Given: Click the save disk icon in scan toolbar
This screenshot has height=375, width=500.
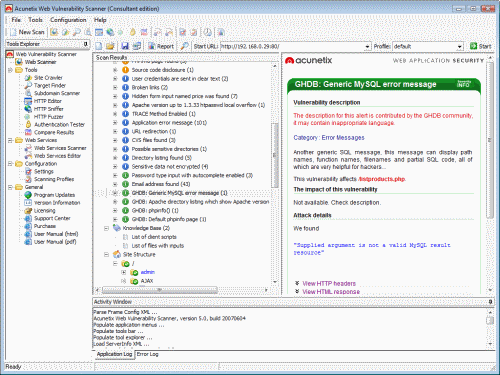Looking at the screenshot, I should [125, 46].
